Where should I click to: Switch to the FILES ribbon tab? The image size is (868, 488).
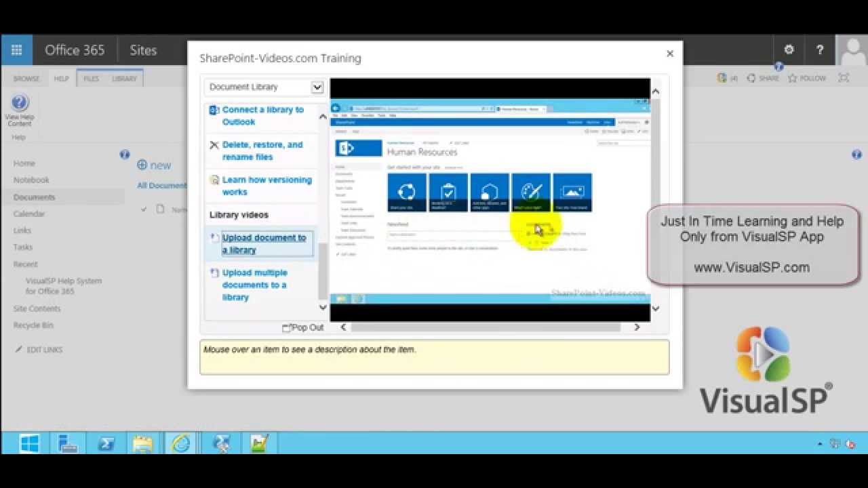click(x=92, y=79)
